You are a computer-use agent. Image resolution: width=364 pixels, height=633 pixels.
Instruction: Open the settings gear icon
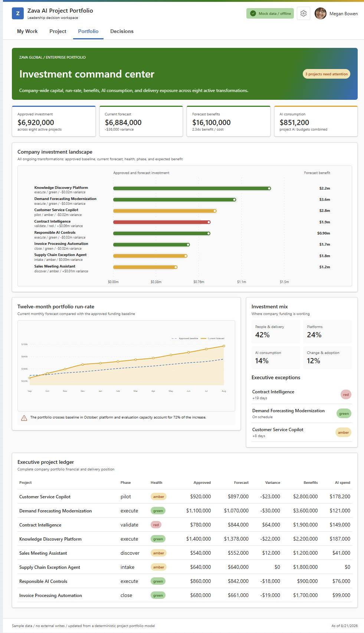point(304,13)
